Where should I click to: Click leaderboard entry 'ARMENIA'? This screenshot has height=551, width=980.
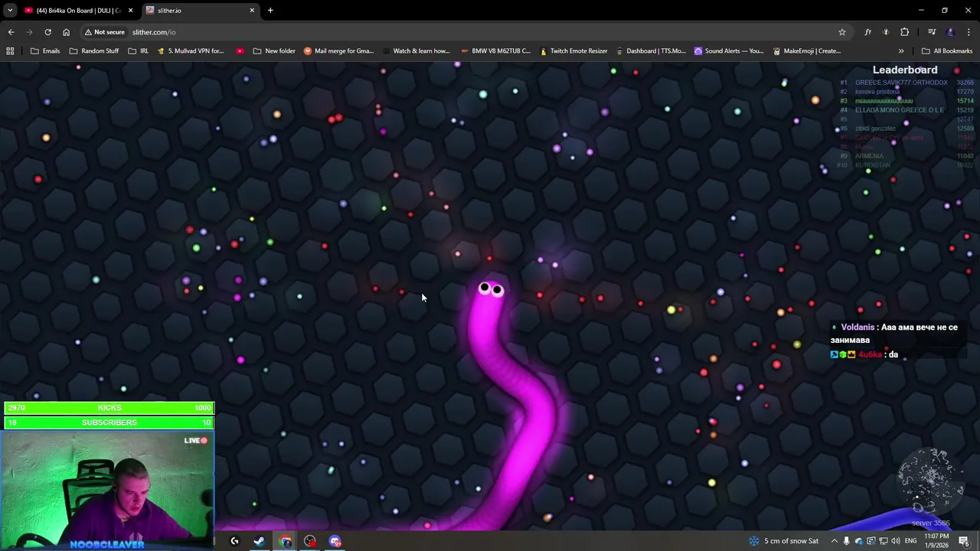point(869,156)
